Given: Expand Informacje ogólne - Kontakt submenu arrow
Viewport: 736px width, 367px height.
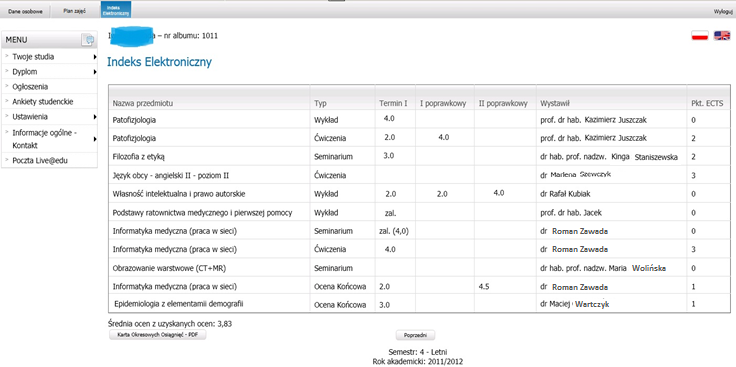Looking at the screenshot, I should 95,139.
